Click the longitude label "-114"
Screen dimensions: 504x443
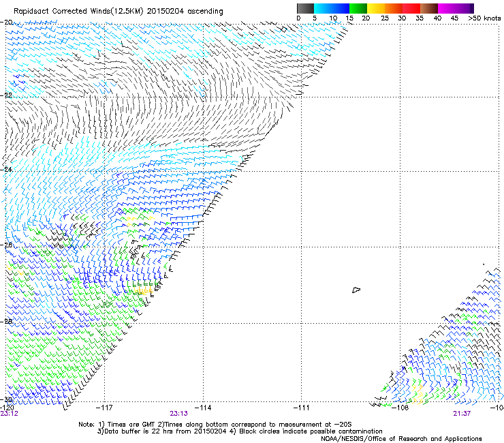[203, 408]
